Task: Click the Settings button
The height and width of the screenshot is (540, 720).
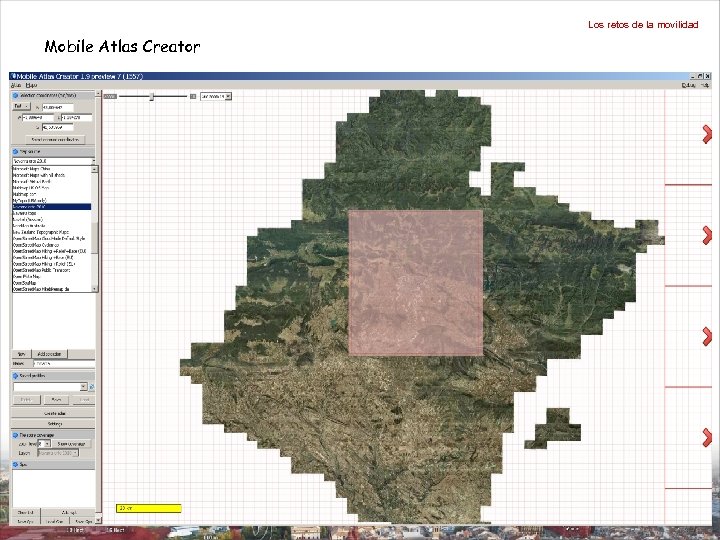Action: [54, 423]
